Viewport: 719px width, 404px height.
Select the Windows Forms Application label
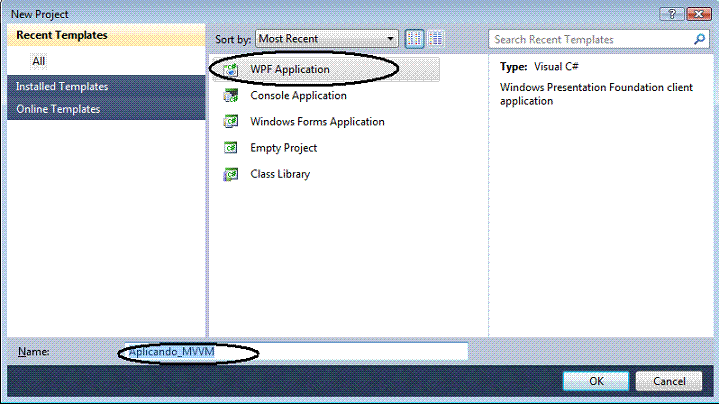tap(317, 122)
